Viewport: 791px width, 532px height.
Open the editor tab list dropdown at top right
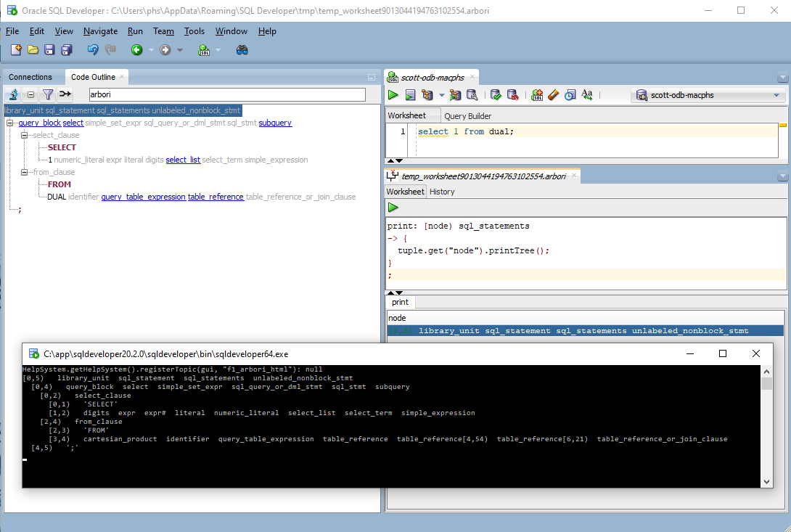pos(782,77)
